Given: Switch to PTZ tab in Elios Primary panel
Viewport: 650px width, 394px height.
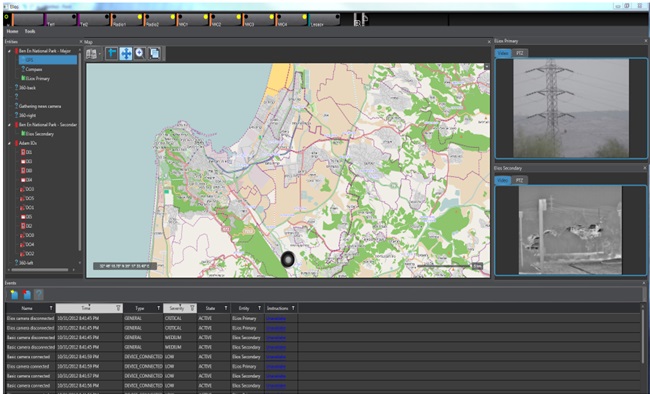Looking at the screenshot, I should [519, 53].
